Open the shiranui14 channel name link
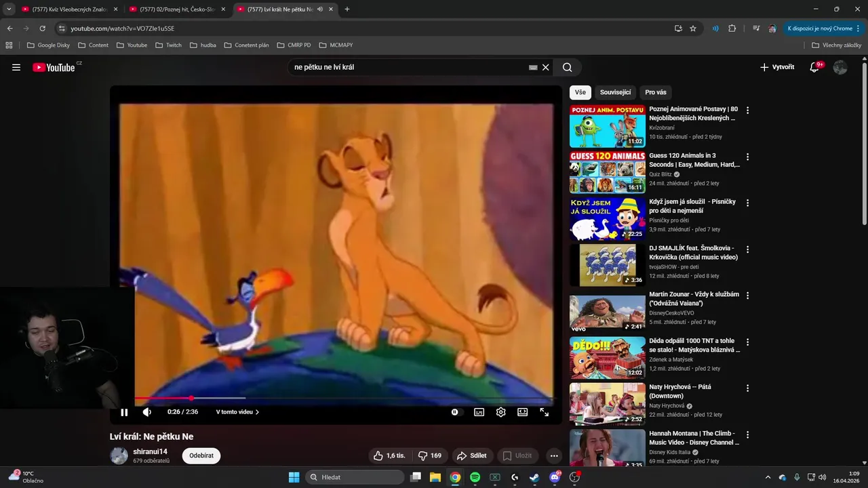Image resolution: width=868 pixels, height=488 pixels. 150,451
